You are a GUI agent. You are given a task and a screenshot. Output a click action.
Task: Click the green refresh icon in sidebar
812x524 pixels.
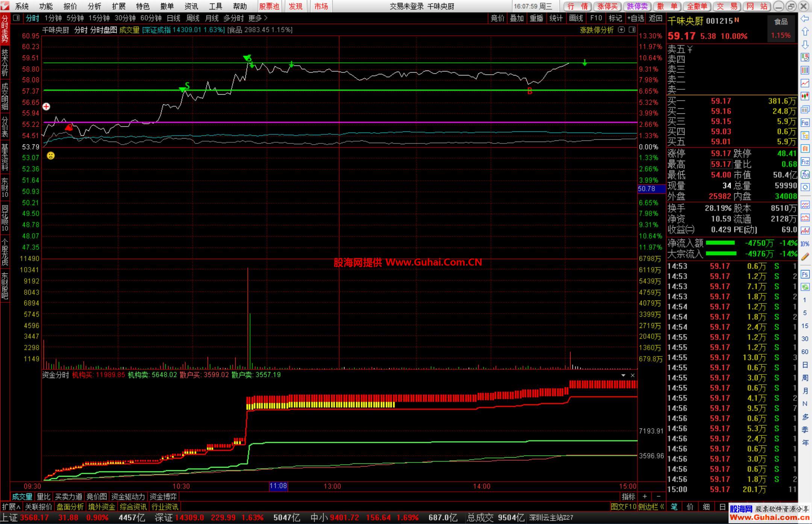click(x=805, y=287)
